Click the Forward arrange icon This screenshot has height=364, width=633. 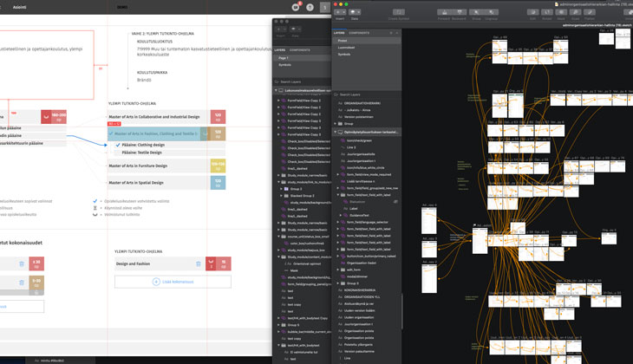445,12
